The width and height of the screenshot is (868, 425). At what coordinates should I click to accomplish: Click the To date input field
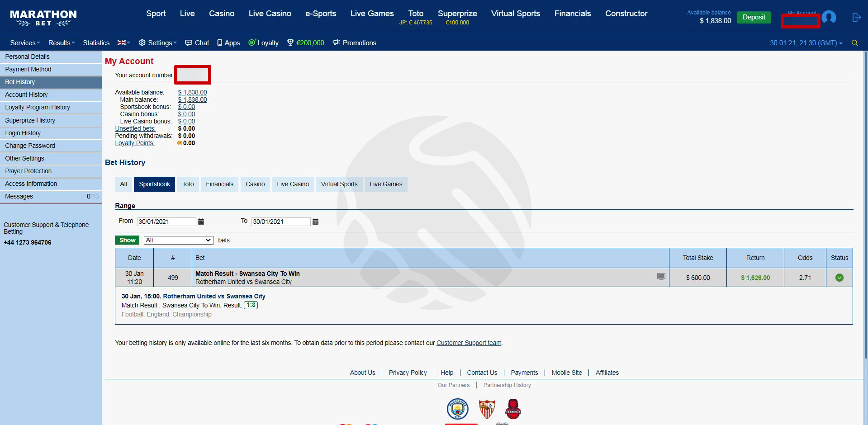point(281,222)
